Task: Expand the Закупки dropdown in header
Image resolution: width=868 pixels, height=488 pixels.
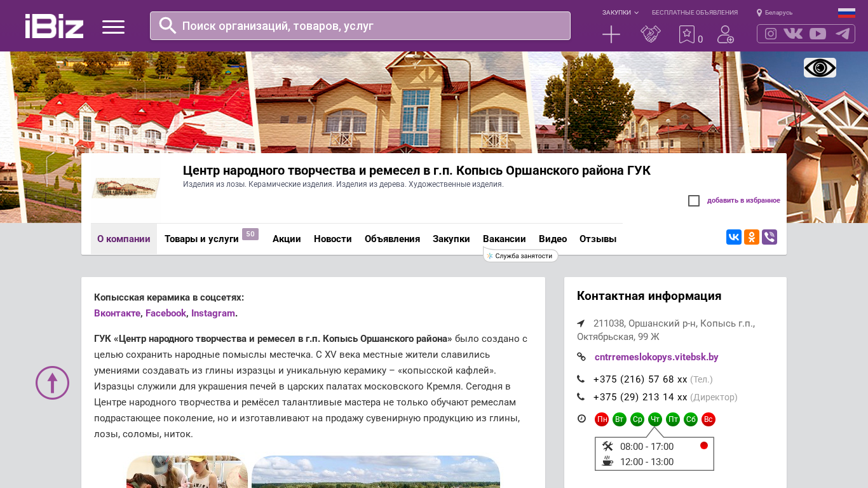Action: point(620,13)
